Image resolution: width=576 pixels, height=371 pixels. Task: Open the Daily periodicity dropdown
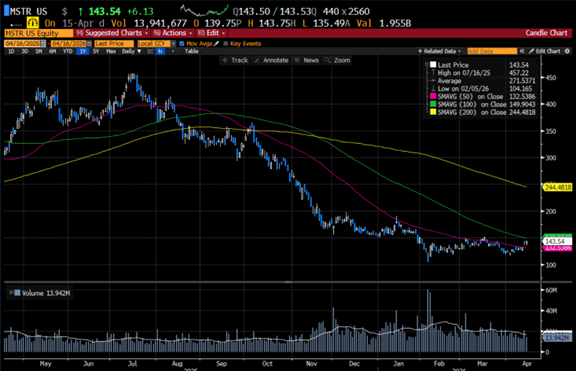click(x=131, y=51)
